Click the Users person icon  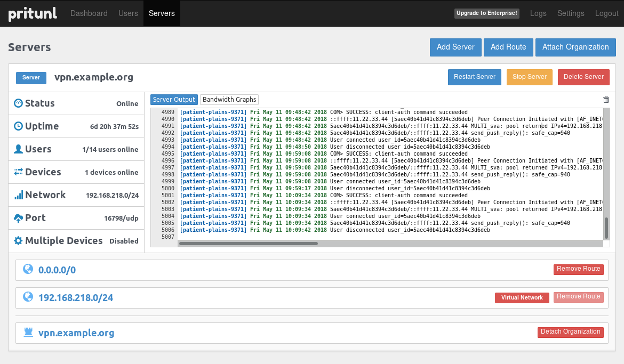click(x=18, y=149)
